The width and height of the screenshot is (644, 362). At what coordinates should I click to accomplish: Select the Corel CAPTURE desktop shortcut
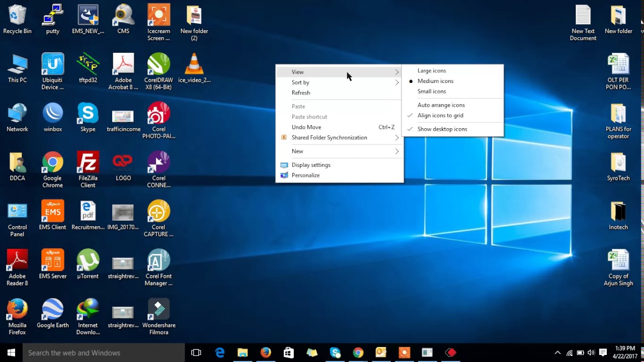click(x=158, y=219)
